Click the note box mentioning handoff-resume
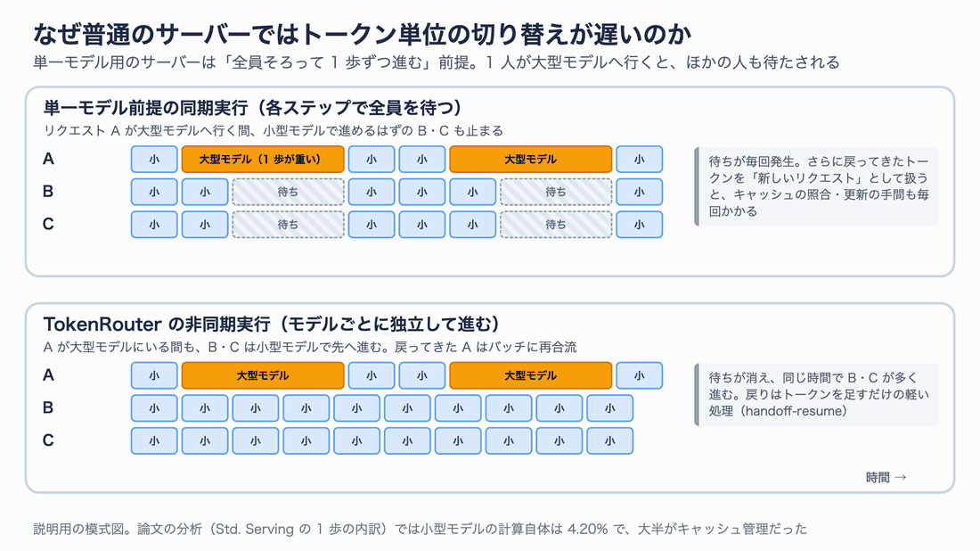The width and height of the screenshot is (980, 551). 816,394
